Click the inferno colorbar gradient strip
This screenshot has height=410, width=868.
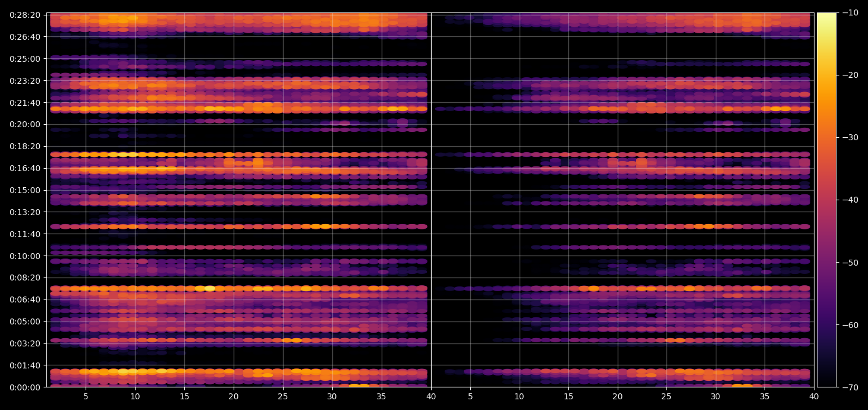tap(826, 200)
